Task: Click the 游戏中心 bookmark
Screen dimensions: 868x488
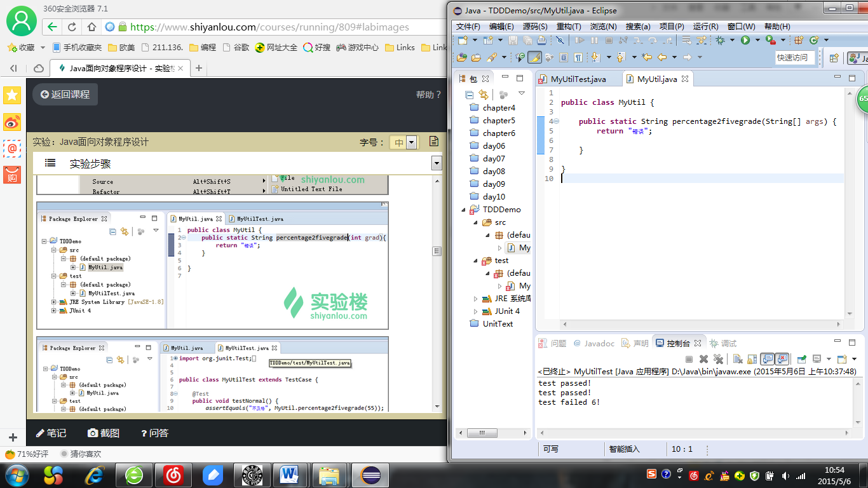Action: 358,47
